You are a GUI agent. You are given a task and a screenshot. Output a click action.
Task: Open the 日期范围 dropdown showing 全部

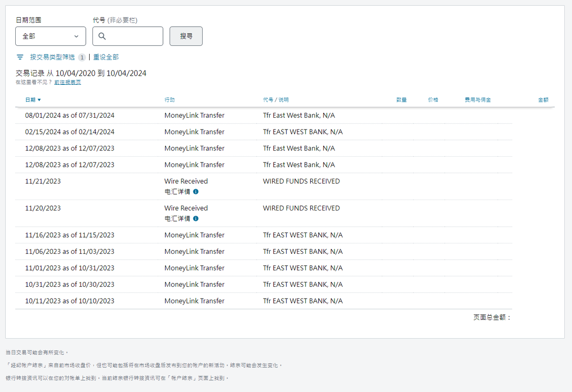[51, 36]
